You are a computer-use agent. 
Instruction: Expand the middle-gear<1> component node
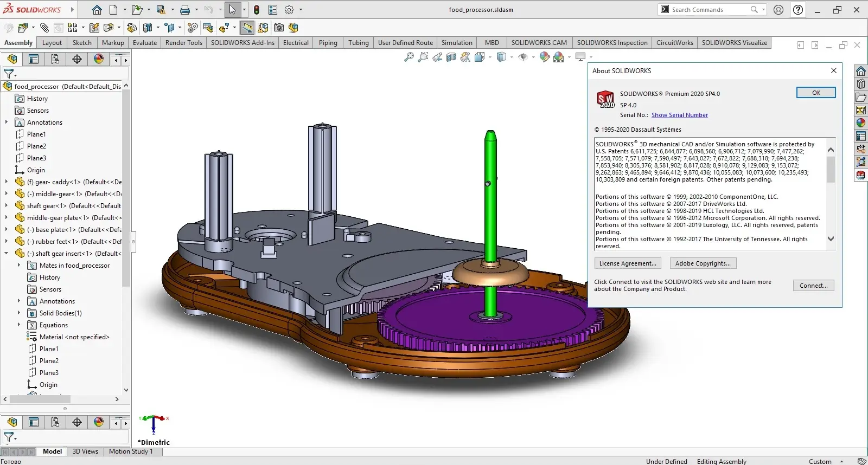point(7,193)
